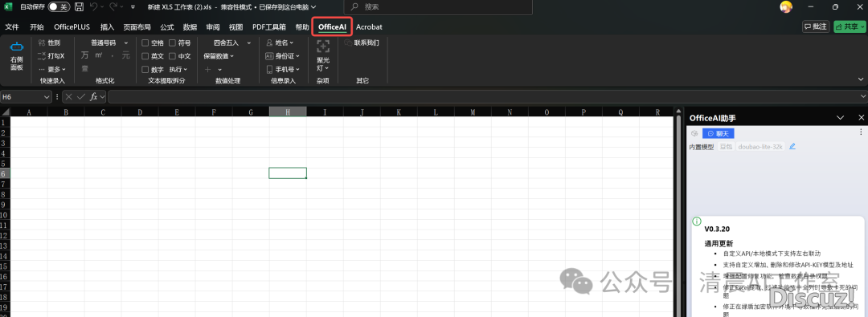Click the 搜索 search box
The width and height of the screenshot is (868, 317).
tap(438, 7)
